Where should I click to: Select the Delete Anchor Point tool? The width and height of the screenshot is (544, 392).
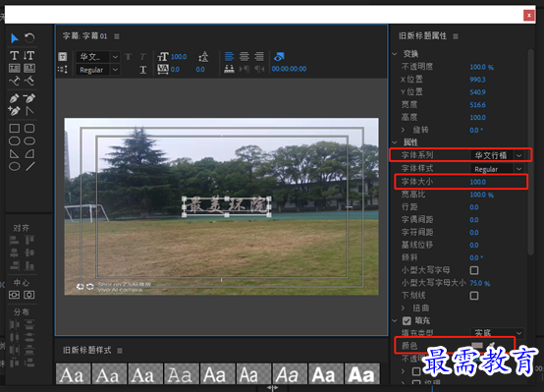(29, 98)
